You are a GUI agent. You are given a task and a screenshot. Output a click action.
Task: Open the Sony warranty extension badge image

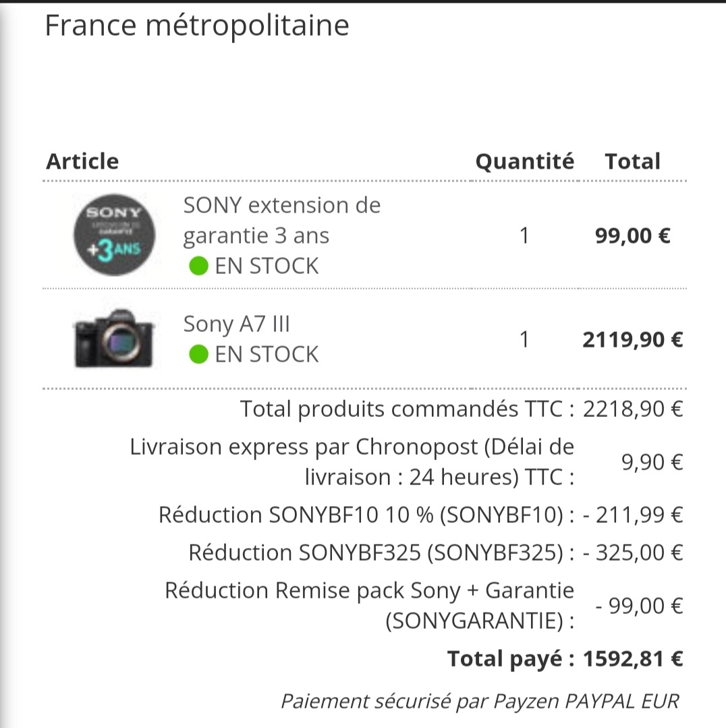114,235
